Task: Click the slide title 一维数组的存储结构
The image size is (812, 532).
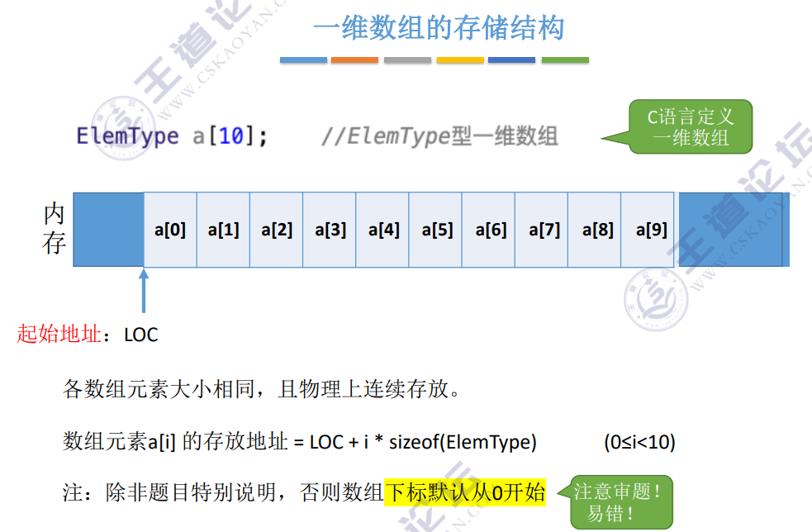Action: (x=439, y=27)
